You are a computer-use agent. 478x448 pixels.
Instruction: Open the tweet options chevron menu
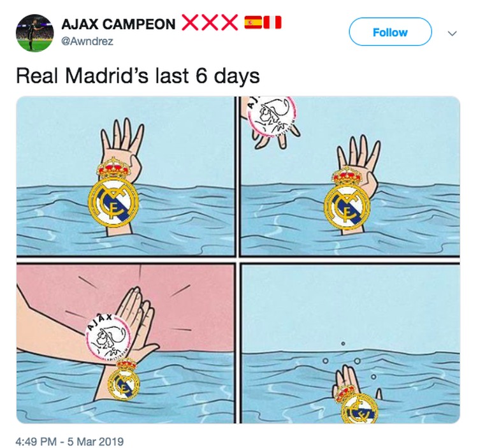click(452, 33)
